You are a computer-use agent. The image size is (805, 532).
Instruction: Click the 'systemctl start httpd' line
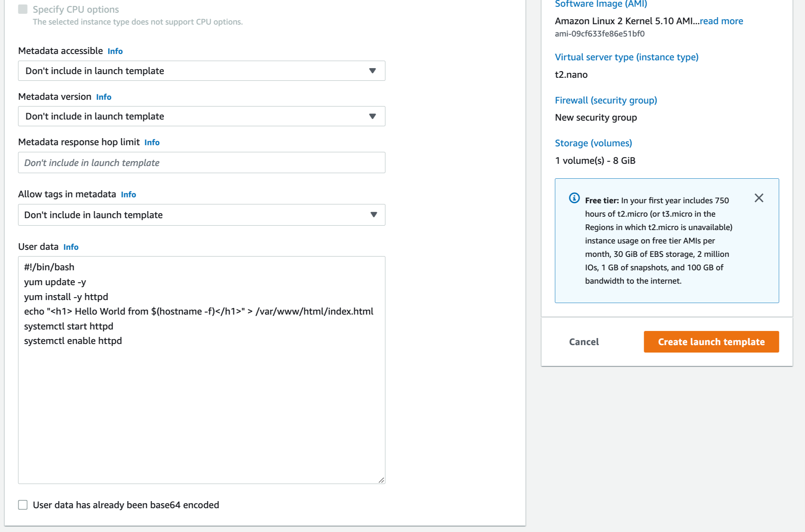coord(69,326)
